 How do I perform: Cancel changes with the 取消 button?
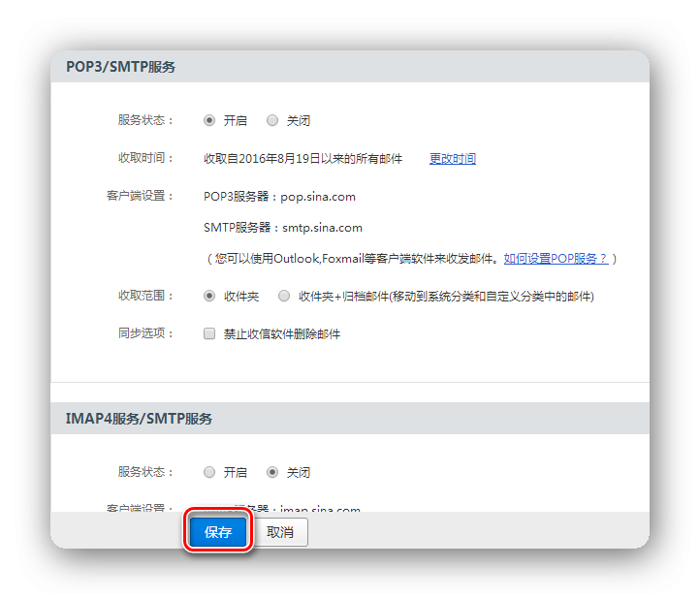280,532
